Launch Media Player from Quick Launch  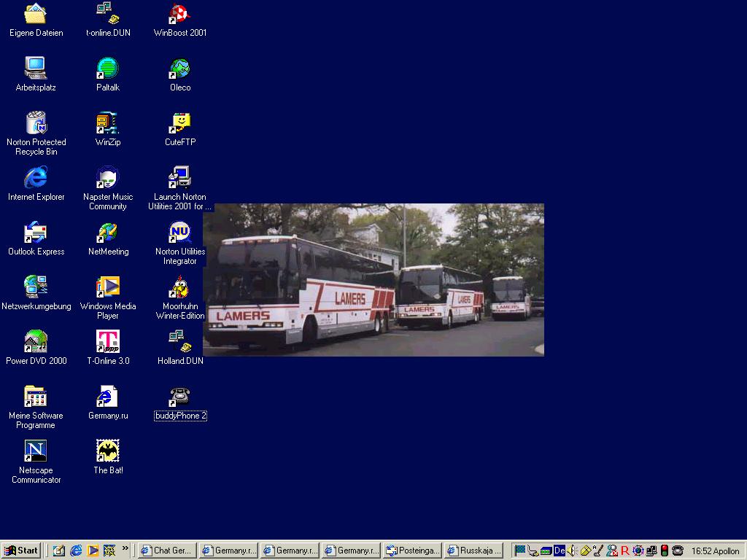(x=93, y=551)
